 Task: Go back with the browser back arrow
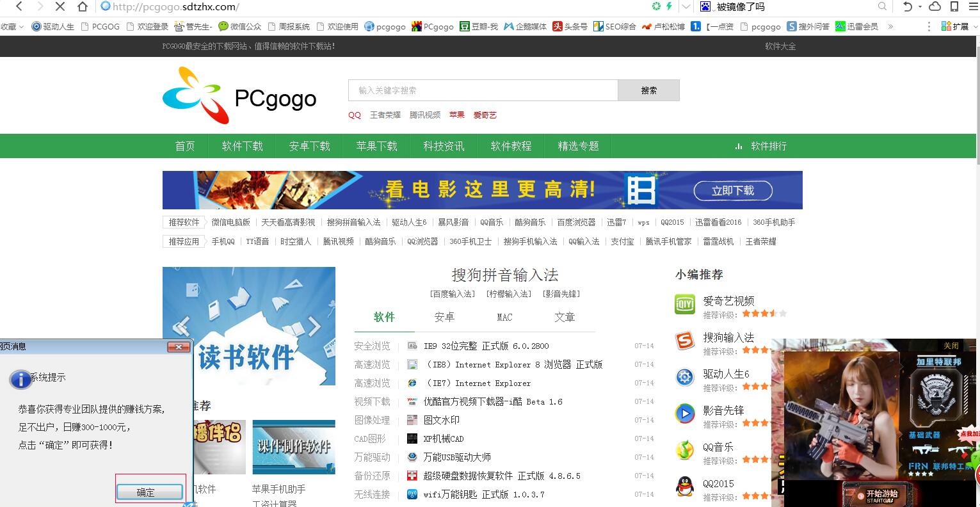(x=19, y=7)
